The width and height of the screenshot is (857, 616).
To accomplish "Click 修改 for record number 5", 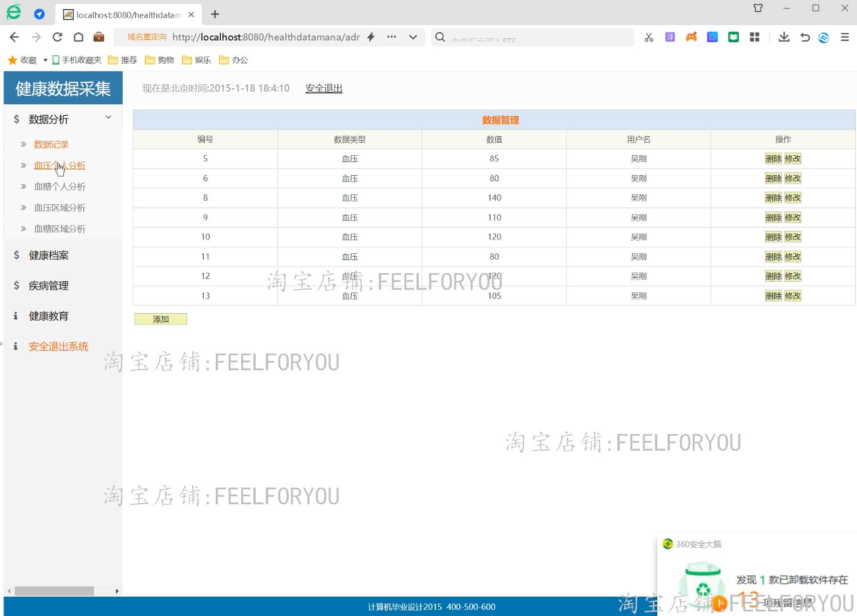I will click(x=793, y=159).
